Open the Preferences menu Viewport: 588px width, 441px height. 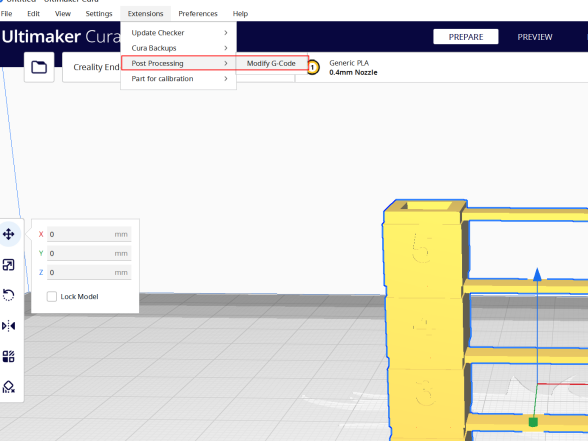(198, 14)
